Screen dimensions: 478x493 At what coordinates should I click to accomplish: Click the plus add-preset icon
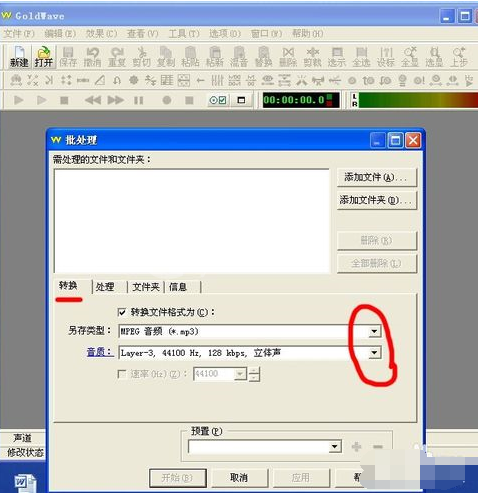pos(356,447)
